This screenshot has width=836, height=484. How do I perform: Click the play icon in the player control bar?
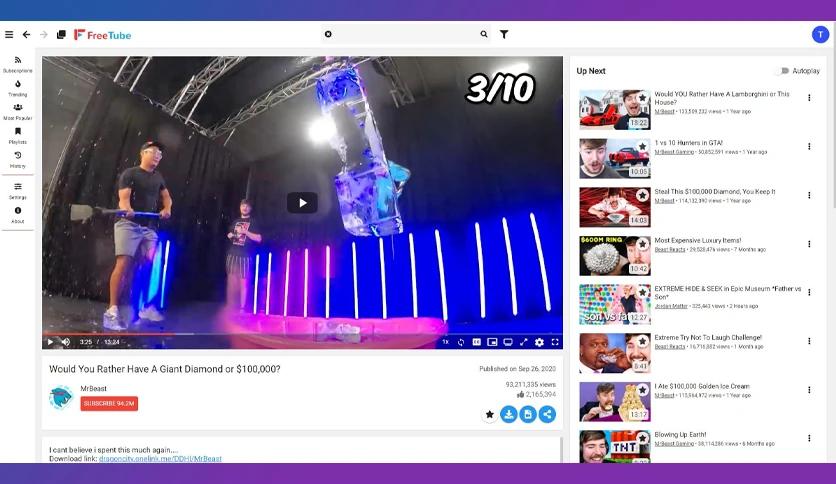tap(50, 342)
